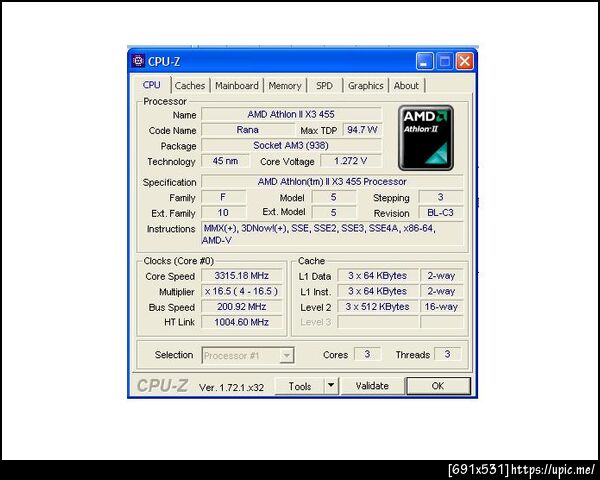The width and height of the screenshot is (600, 480).
Task: Click the Level 2 associativity 16-way
Action: [442, 307]
